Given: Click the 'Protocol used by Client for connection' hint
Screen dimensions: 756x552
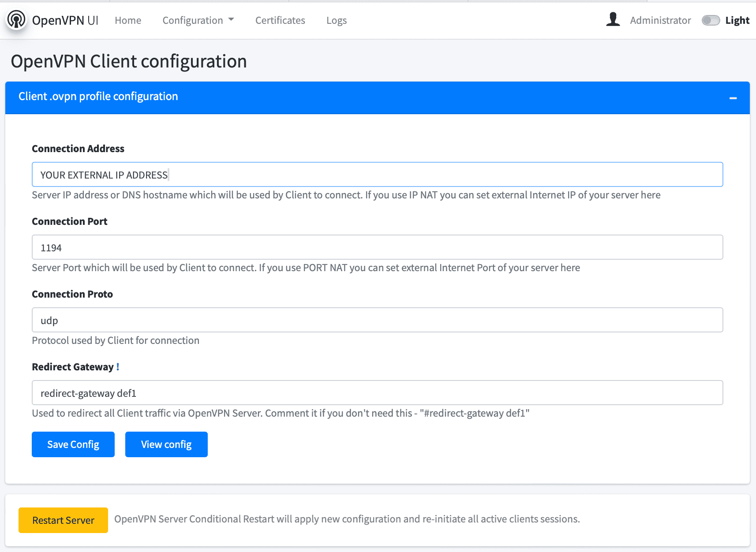Looking at the screenshot, I should coord(116,340).
